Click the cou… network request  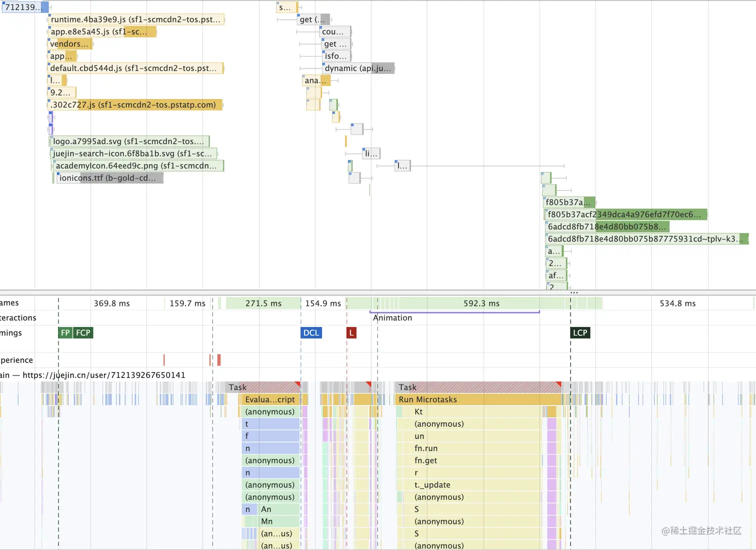pyautogui.click(x=335, y=31)
